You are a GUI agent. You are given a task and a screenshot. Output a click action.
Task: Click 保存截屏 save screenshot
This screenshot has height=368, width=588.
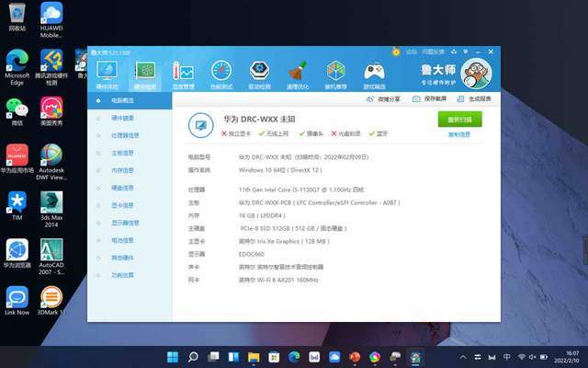(430, 98)
